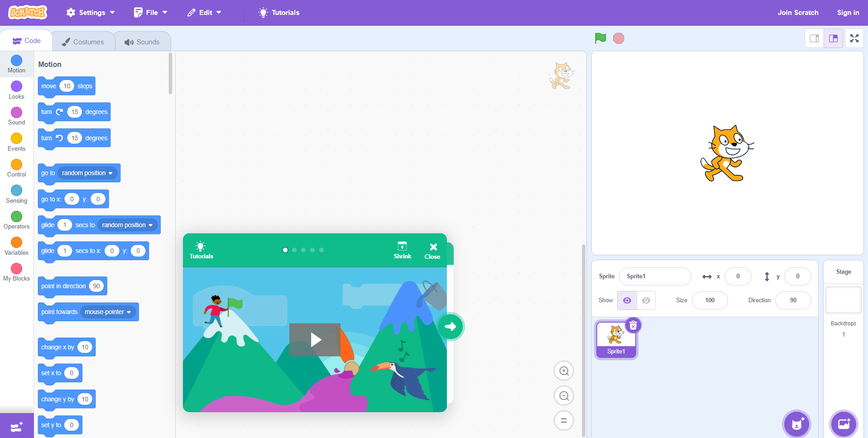This screenshot has height=438, width=868.
Task: Switch to small stage layout
Action: pos(814,38)
